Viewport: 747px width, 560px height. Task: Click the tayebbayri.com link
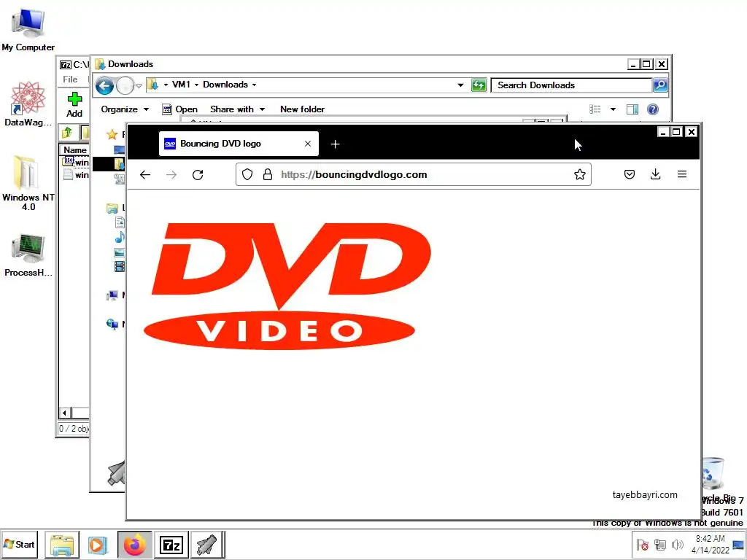[x=645, y=495]
